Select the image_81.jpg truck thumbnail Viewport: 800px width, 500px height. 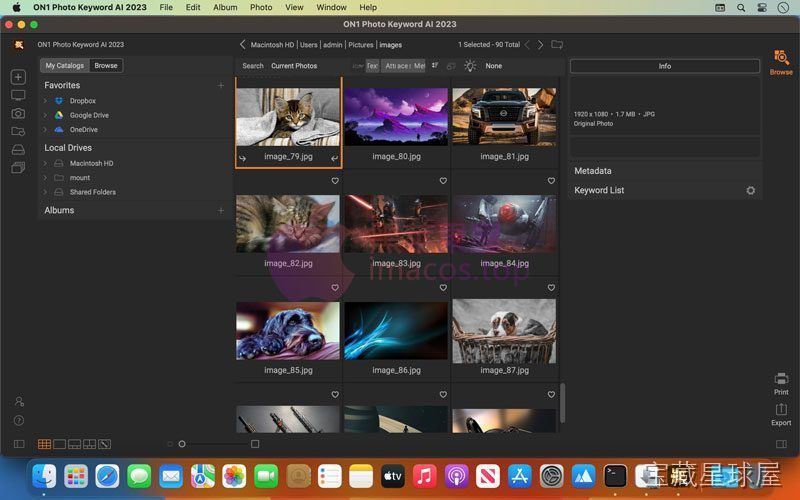click(504, 117)
